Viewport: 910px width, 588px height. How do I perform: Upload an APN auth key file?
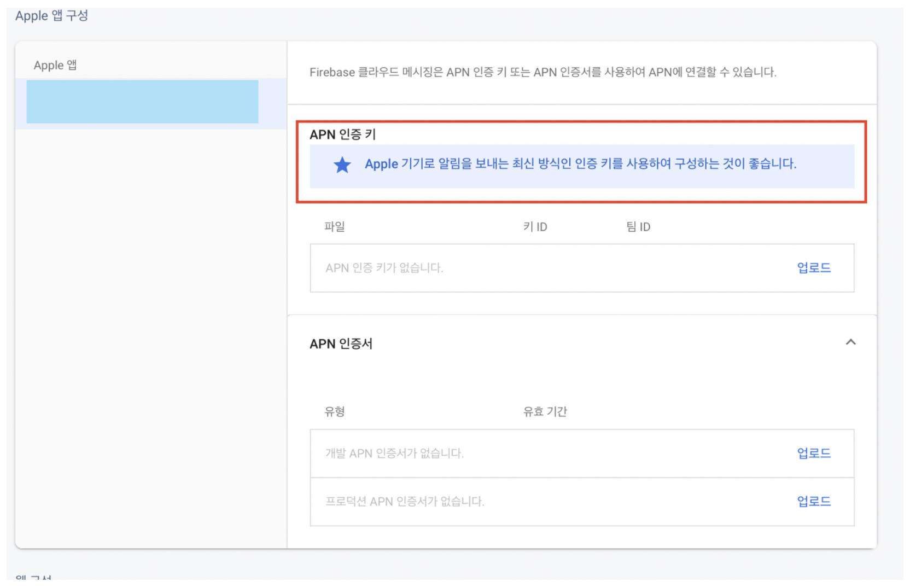(814, 268)
